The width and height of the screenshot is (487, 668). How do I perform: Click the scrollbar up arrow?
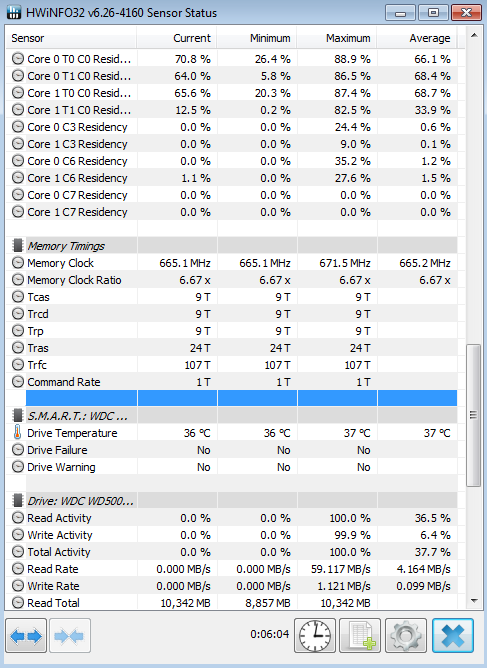pos(473,35)
